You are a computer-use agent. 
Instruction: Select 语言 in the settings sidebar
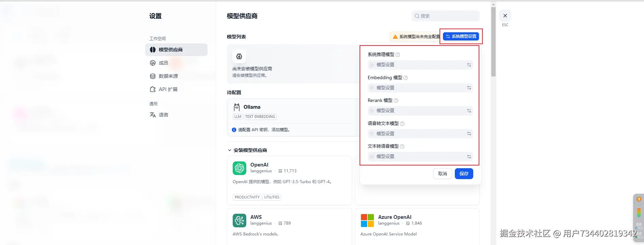click(x=176, y=115)
